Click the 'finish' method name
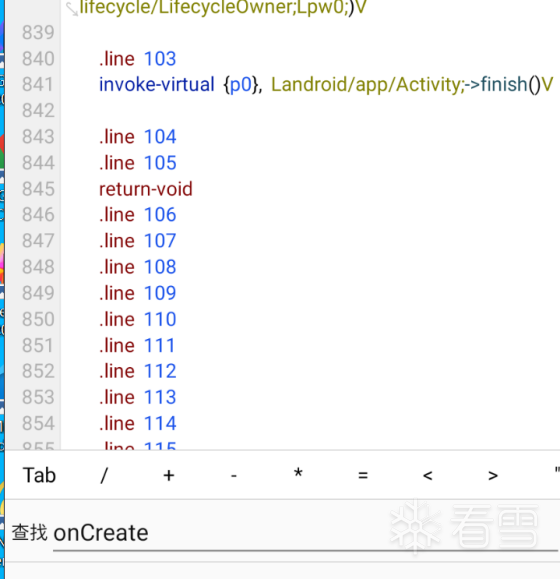560x579 pixels. click(x=504, y=85)
